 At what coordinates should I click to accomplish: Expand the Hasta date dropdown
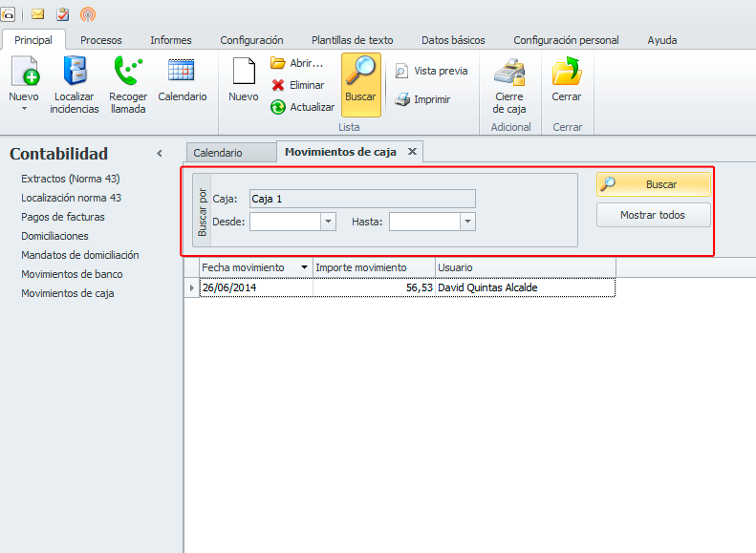click(x=467, y=222)
